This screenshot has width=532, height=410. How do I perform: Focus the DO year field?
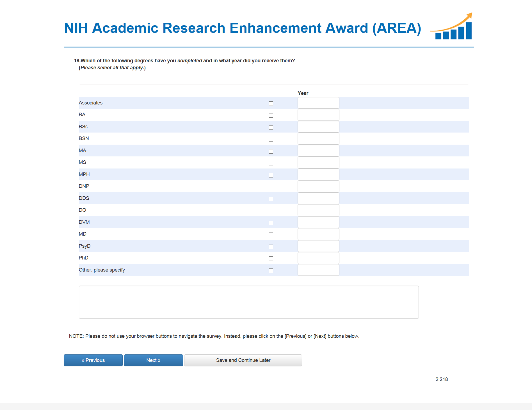point(318,210)
